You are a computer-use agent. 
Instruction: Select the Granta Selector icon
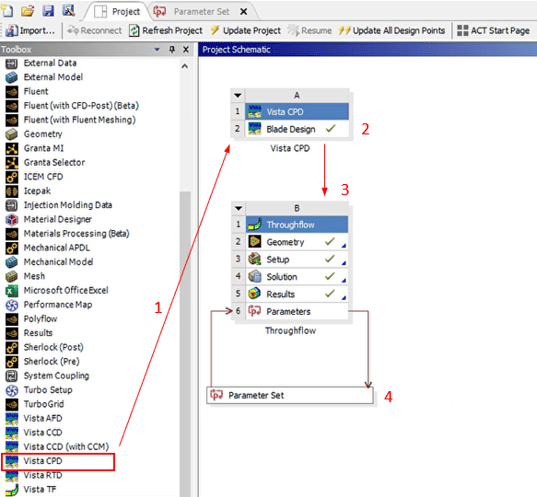(x=12, y=163)
